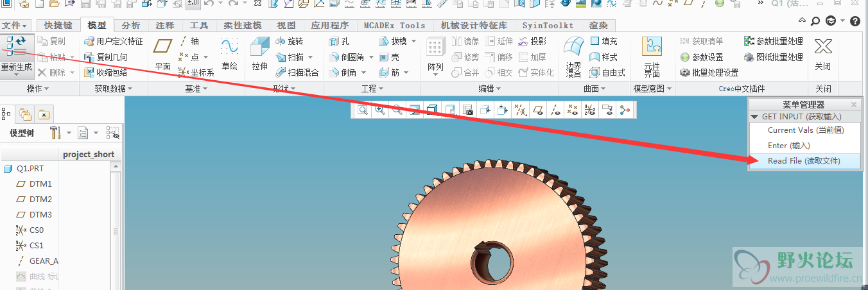The width and height of the screenshot is (868, 290).
Task: Select the 壳 (Shell) tool
Action: [389, 57]
